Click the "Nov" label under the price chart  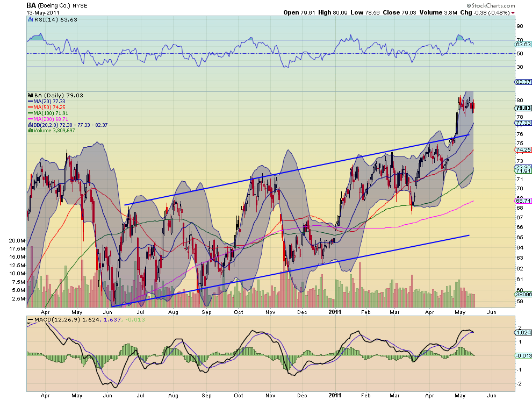coord(270,312)
